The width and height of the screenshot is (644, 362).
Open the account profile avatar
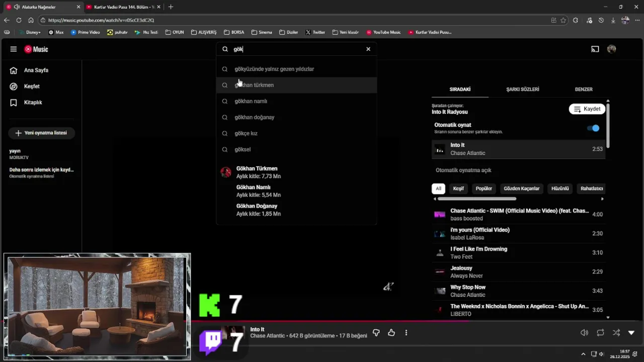(612, 49)
